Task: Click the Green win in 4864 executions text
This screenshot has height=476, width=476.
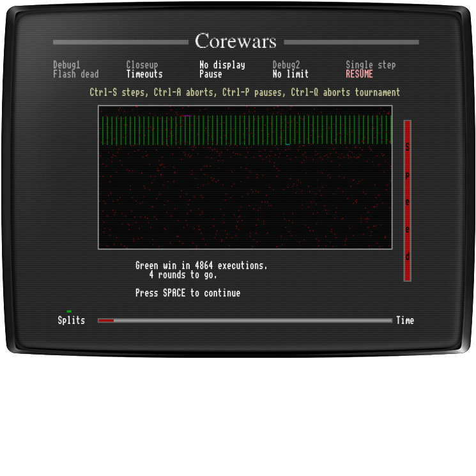Action: tap(201, 266)
